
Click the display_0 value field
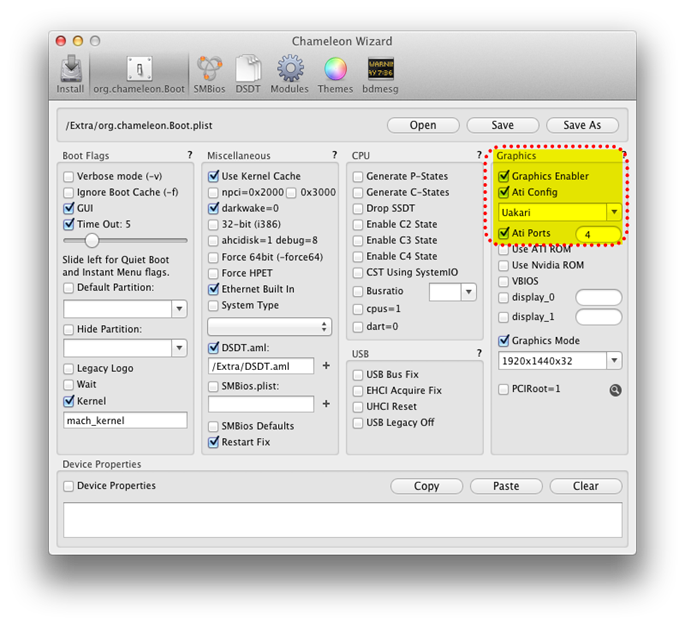tap(599, 297)
